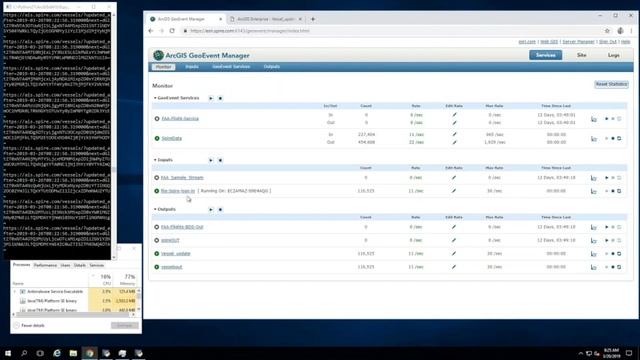The image size is (640, 360).
Task: Stop the vessel_update output
Action: pyautogui.click(x=613, y=254)
